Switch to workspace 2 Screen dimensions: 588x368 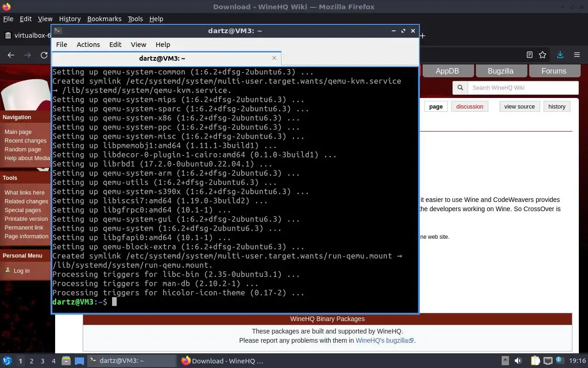point(31,361)
